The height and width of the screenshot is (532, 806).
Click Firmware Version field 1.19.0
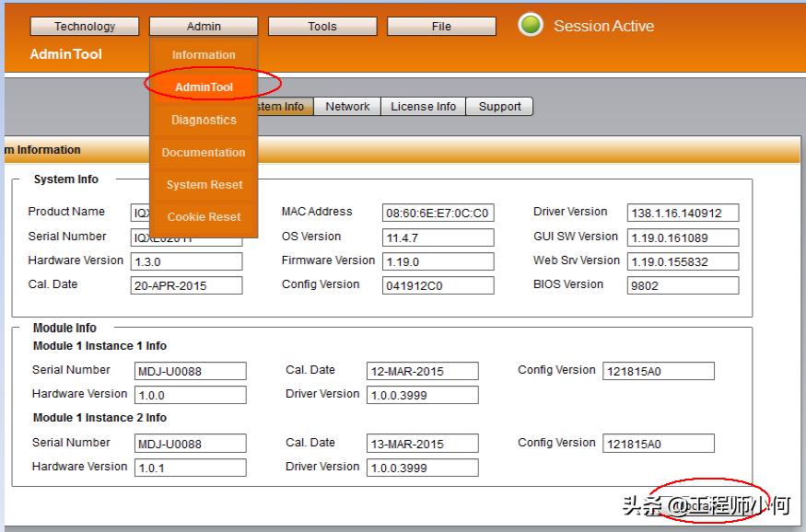[438, 262]
